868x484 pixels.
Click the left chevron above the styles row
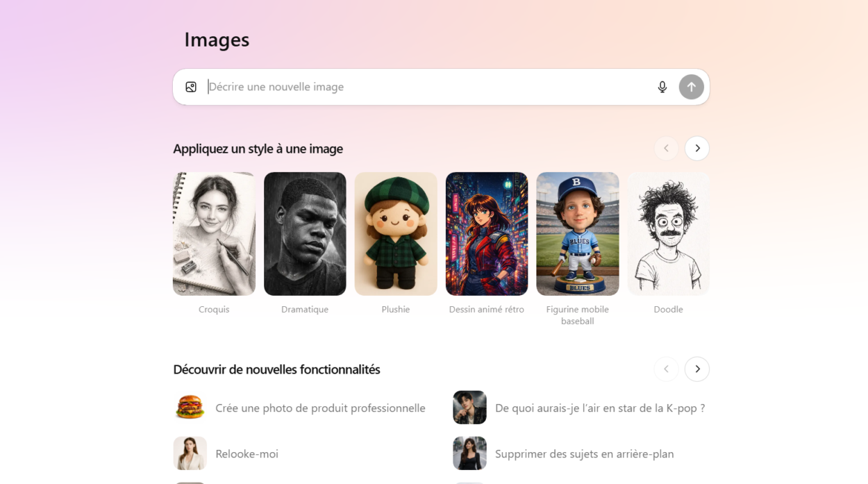pyautogui.click(x=666, y=148)
